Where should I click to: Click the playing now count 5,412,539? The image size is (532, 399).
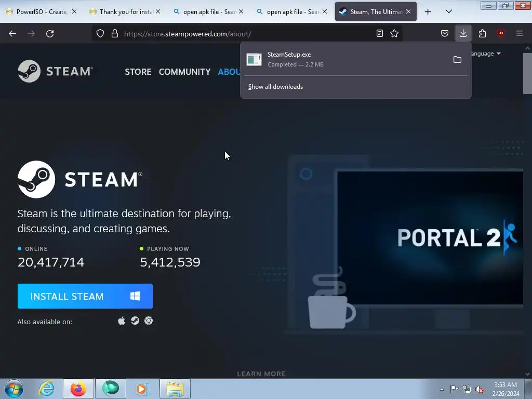pyautogui.click(x=170, y=262)
